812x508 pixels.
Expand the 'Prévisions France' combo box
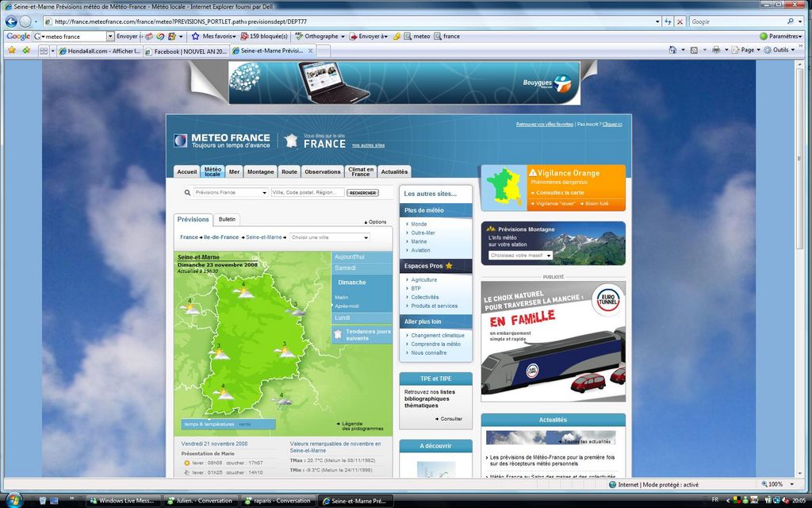pos(231,193)
